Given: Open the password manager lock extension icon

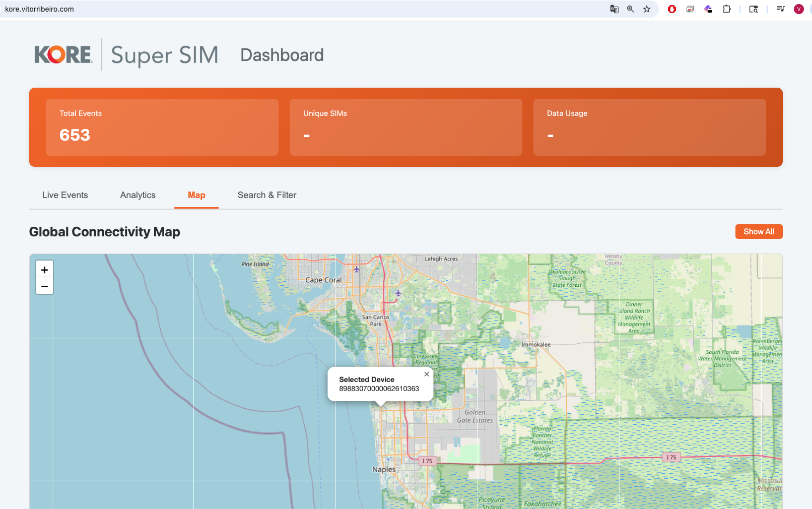Looking at the screenshot, I should [708, 9].
